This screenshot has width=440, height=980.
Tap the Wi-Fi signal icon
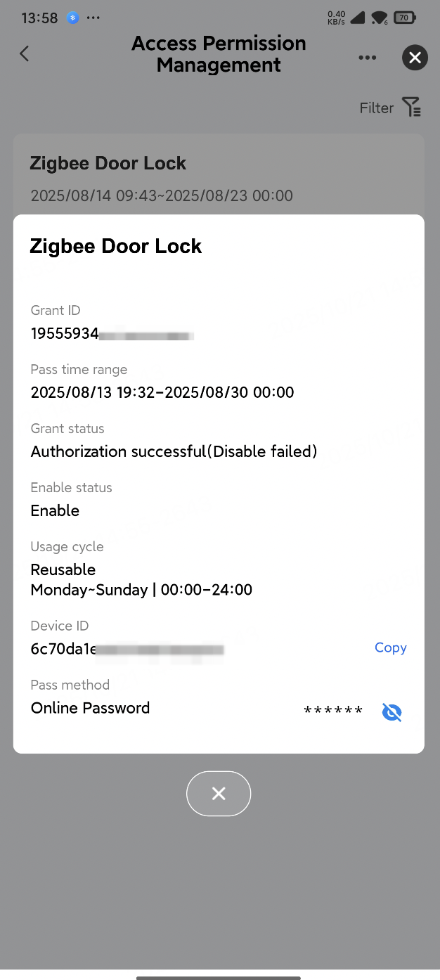click(380, 18)
